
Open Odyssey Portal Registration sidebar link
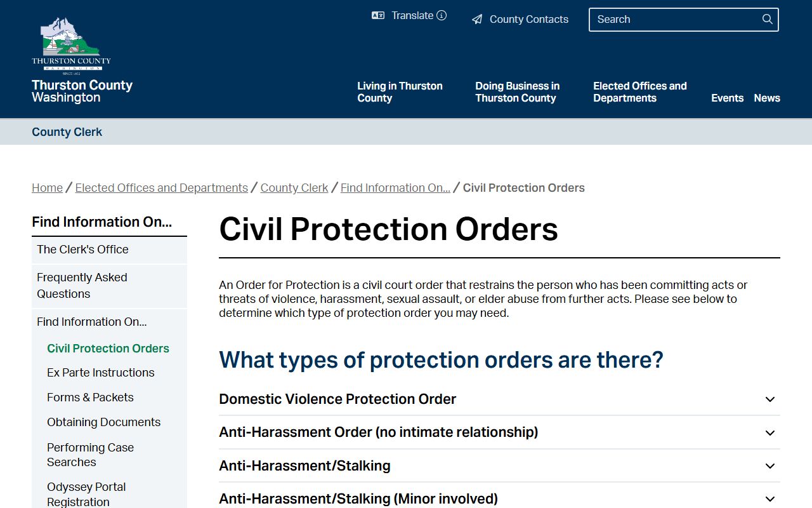[x=86, y=494]
